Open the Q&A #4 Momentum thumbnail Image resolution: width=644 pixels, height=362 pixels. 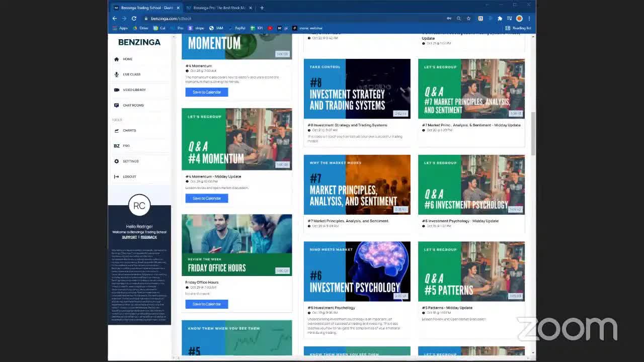[x=236, y=139]
